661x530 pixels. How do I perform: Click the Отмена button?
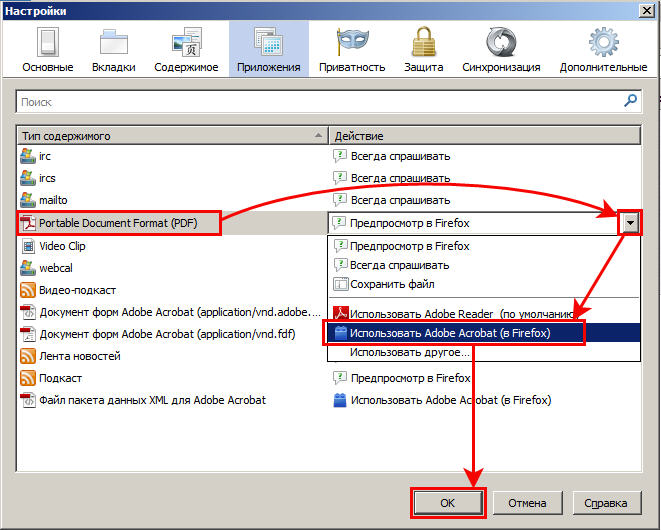point(527,502)
